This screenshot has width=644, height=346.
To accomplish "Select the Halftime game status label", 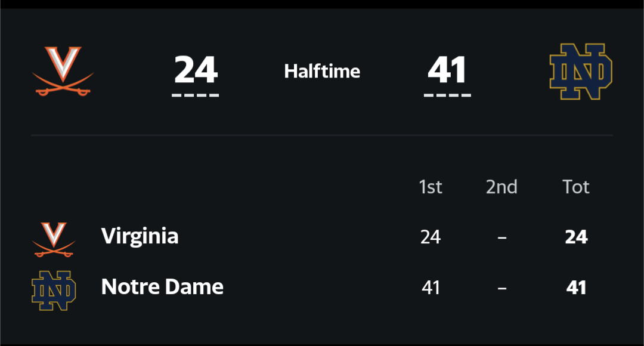I will (322, 72).
